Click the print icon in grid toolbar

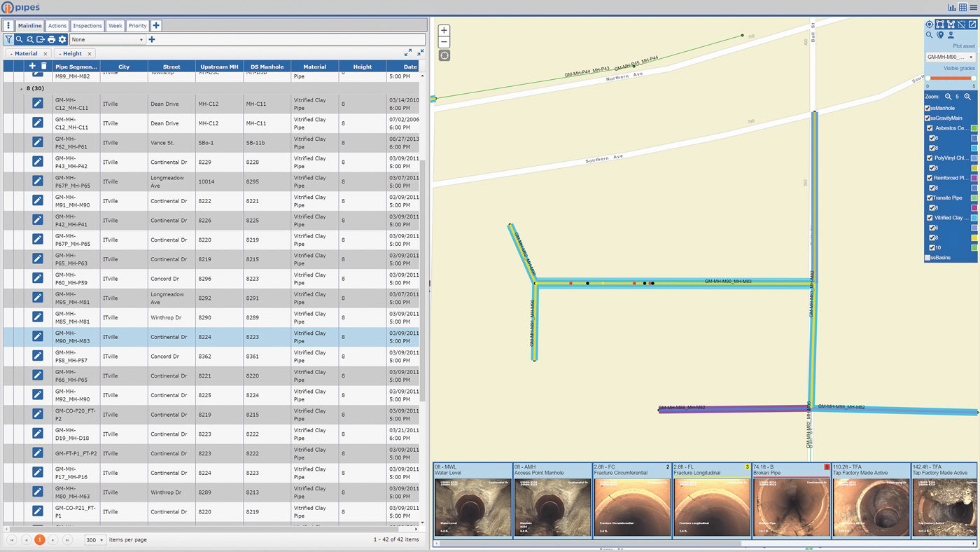51,40
